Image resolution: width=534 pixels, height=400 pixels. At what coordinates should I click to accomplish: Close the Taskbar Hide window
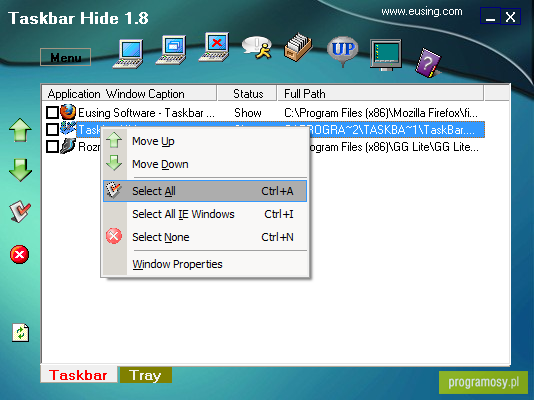pos(511,16)
